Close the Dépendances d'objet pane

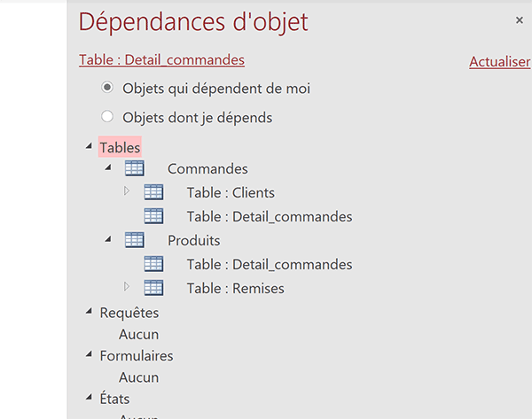pyautogui.click(x=519, y=20)
